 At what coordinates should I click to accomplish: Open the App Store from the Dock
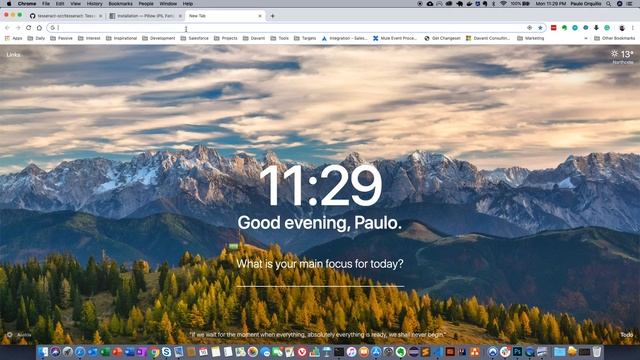click(x=376, y=352)
